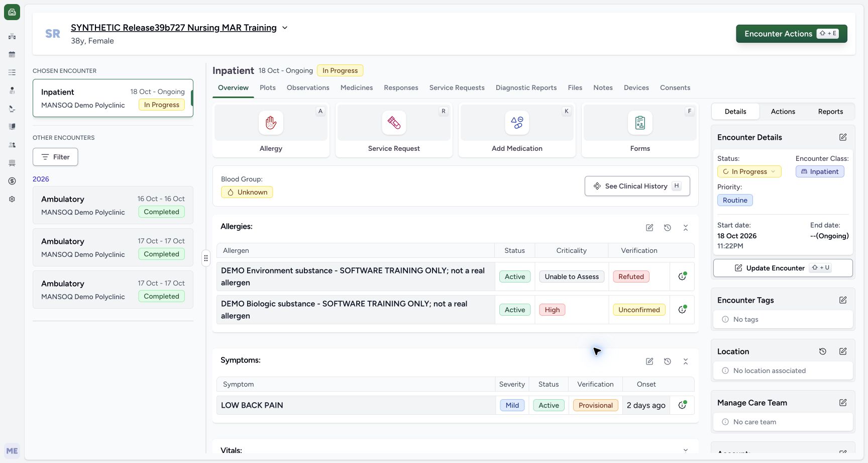
Task: Expand patient name dropdown chevron
Action: pyautogui.click(x=285, y=28)
